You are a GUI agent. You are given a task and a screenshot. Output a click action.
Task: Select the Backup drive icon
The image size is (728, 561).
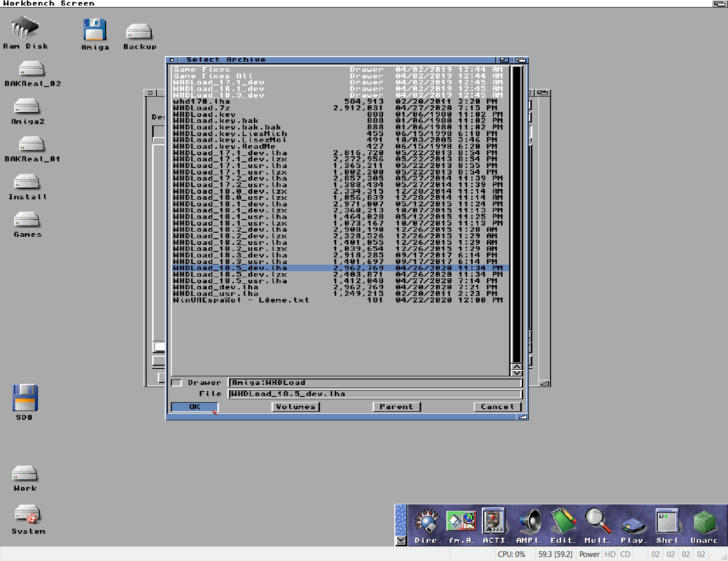click(x=140, y=36)
